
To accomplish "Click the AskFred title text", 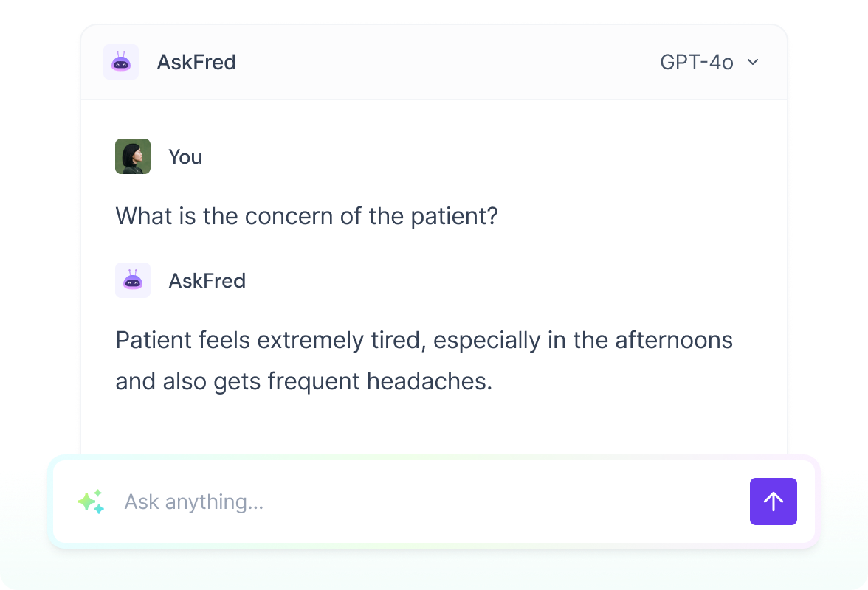I will 197,62.
